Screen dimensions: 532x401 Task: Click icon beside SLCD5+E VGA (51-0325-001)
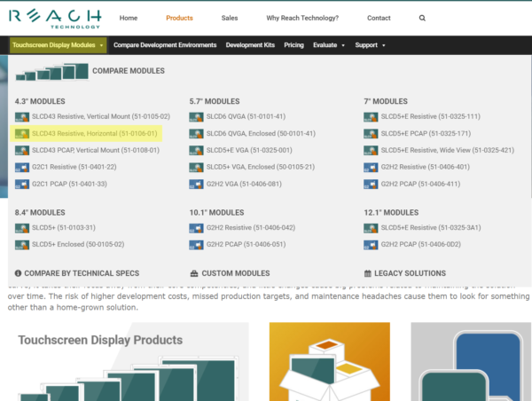coord(197,151)
